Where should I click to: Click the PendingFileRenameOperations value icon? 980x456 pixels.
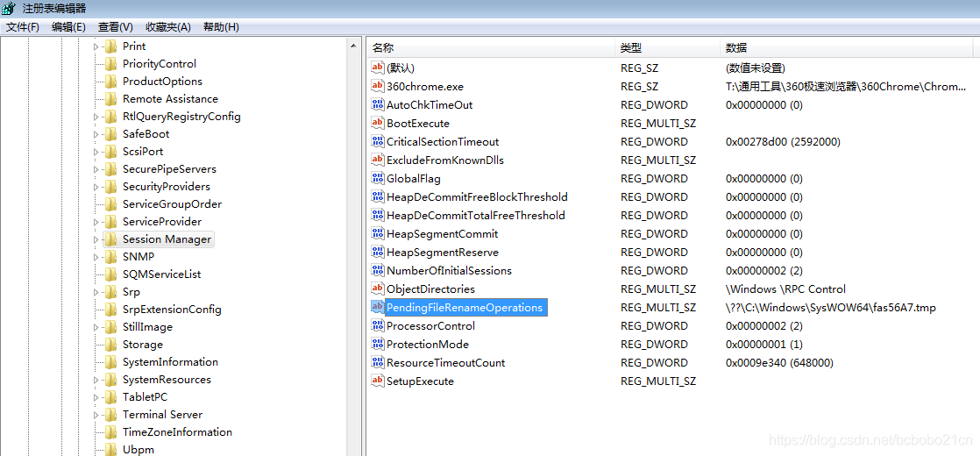pyautogui.click(x=378, y=307)
